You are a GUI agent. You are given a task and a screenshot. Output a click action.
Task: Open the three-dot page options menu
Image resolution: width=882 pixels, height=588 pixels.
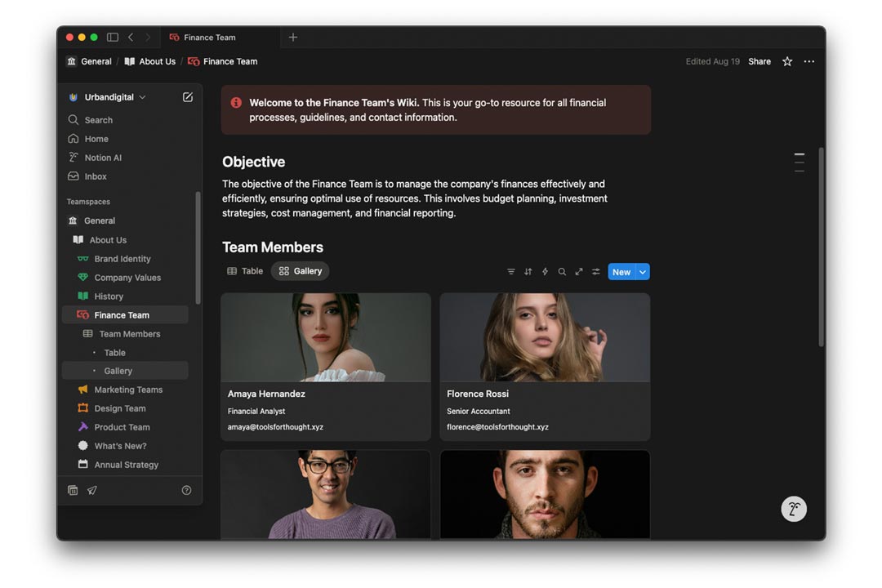point(809,61)
